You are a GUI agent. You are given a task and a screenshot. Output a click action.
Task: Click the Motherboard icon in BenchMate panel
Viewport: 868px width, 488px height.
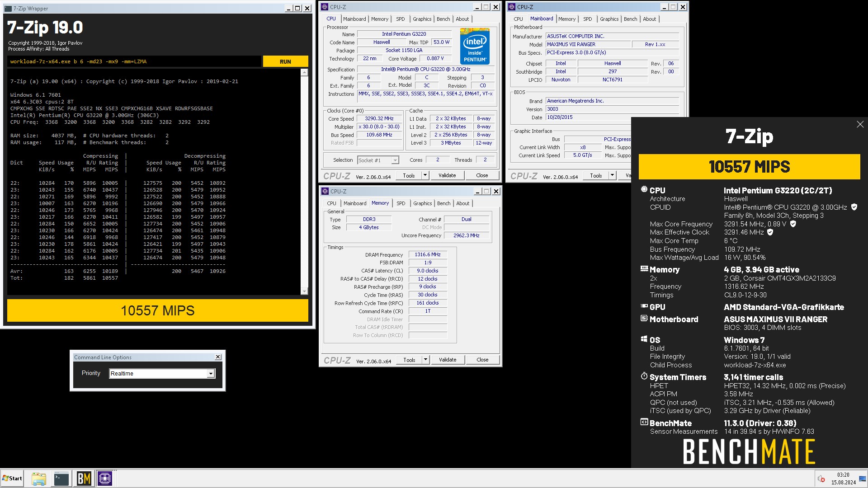(x=644, y=318)
